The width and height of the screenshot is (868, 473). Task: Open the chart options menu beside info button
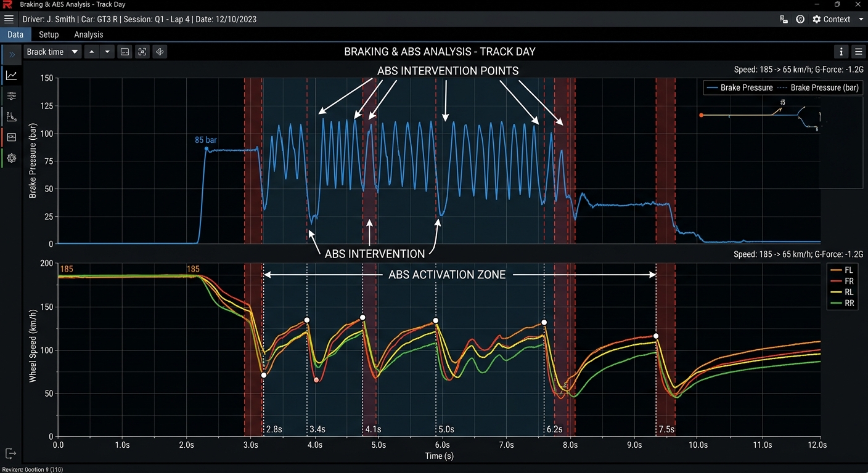tap(858, 52)
